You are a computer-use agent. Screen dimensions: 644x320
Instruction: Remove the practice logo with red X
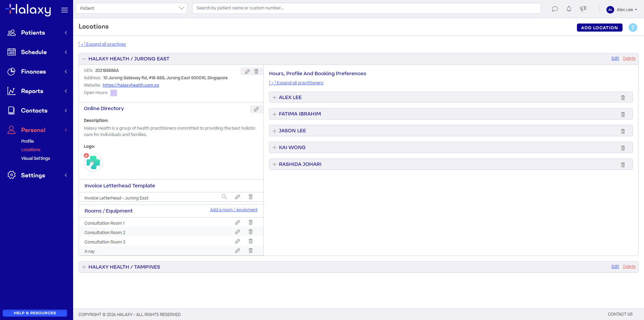[86, 155]
